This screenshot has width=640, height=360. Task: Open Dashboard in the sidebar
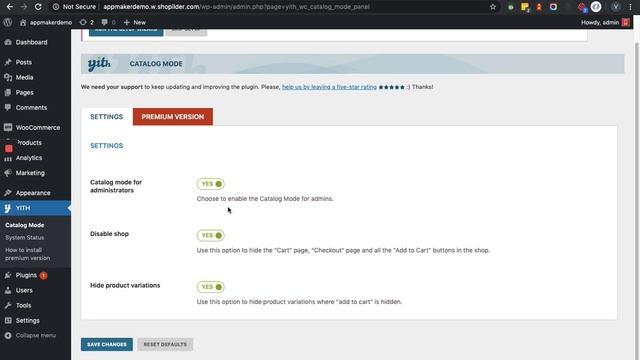(31, 42)
